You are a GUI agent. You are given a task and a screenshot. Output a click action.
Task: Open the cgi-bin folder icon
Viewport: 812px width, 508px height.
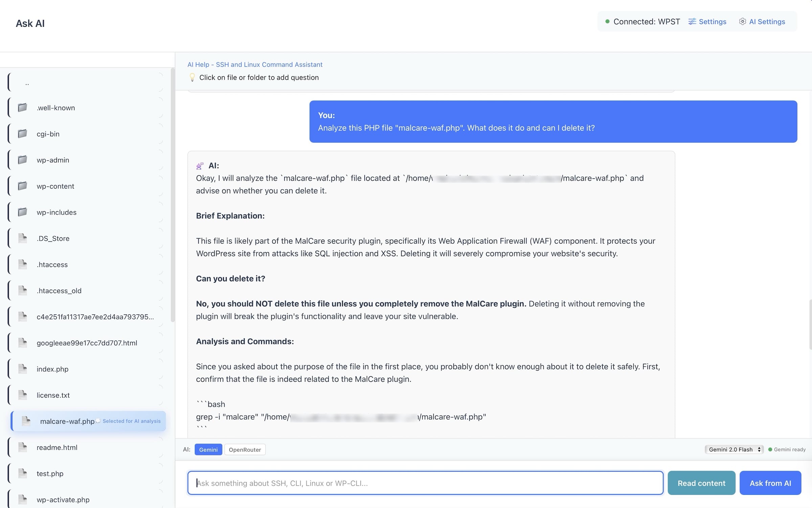pyautogui.click(x=22, y=134)
